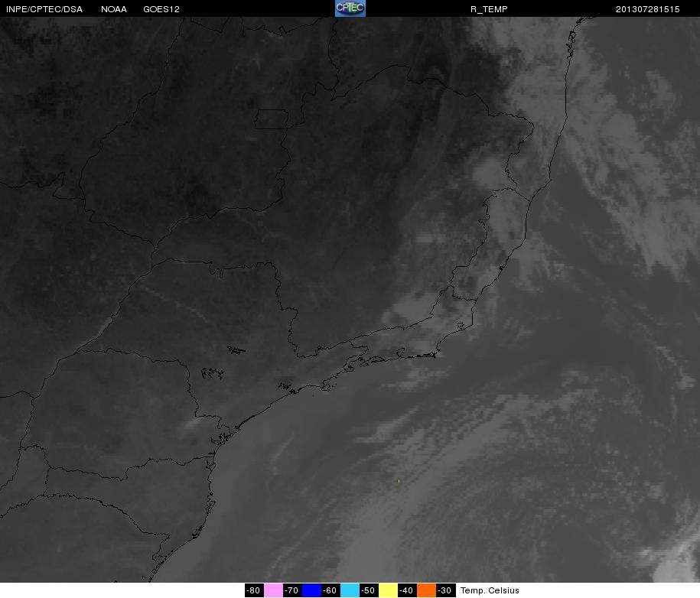This screenshot has width=700, height=598.
Task: Click the NOAA label in header
Action: pos(114,9)
